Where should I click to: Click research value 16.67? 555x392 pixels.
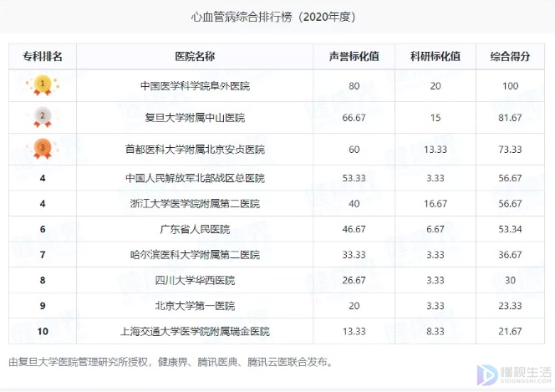coord(435,203)
